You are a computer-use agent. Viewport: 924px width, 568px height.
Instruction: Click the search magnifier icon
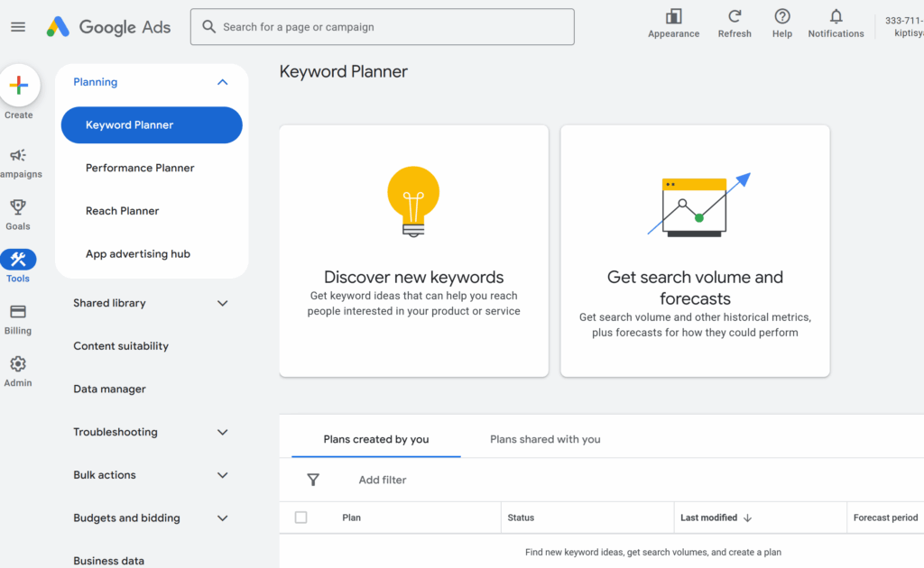click(x=208, y=26)
